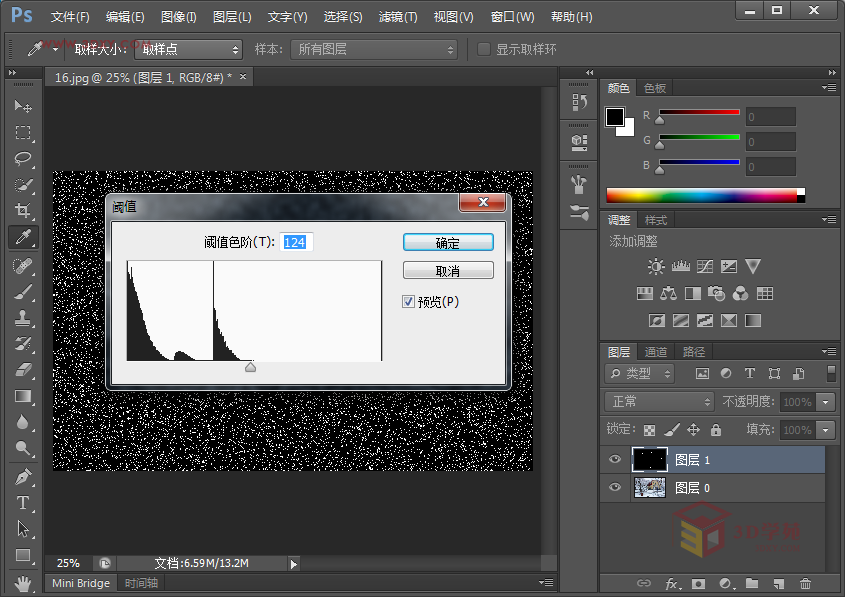Viewport: 845px width, 597px height.
Task: Close the 阈值 dialog
Action: (x=483, y=203)
